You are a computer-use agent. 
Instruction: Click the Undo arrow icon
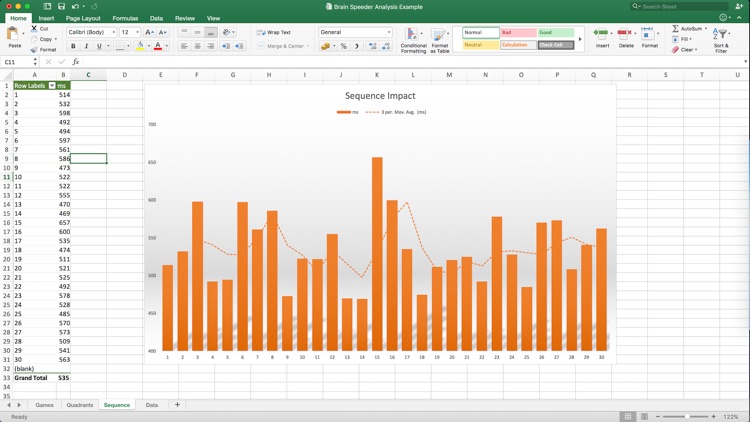(75, 6)
